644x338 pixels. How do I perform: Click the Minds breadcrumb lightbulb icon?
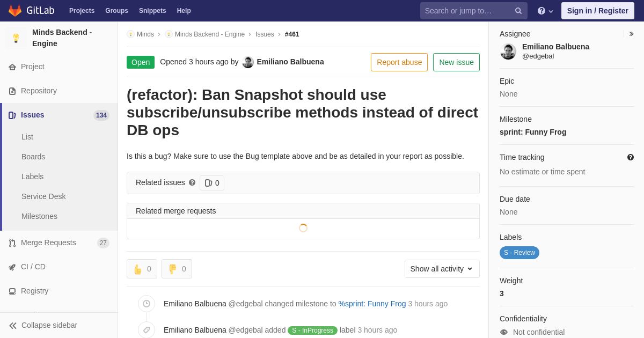pos(130,34)
